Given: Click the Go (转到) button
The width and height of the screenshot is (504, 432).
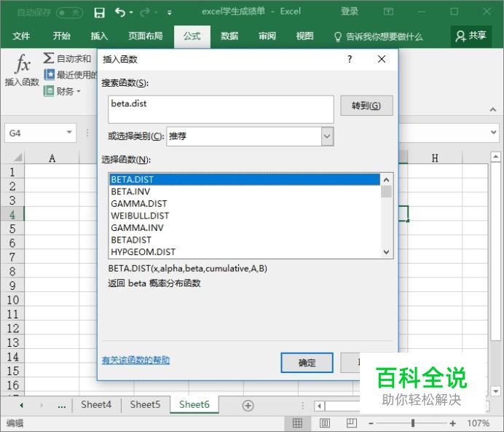Looking at the screenshot, I should tap(366, 106).
